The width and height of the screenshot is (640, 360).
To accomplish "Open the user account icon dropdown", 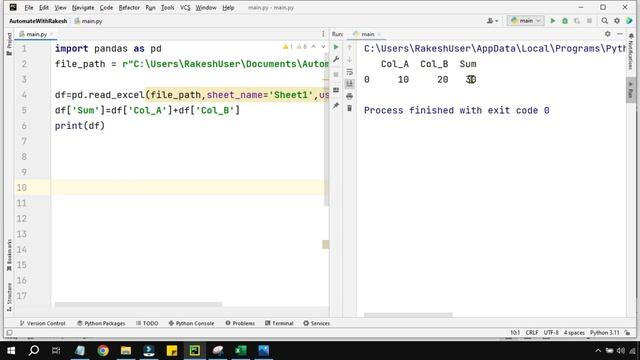I will (492, 21).
